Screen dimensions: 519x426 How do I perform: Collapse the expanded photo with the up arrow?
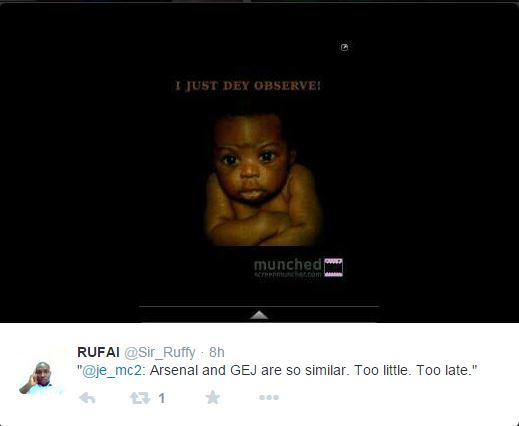pos(259,315)
